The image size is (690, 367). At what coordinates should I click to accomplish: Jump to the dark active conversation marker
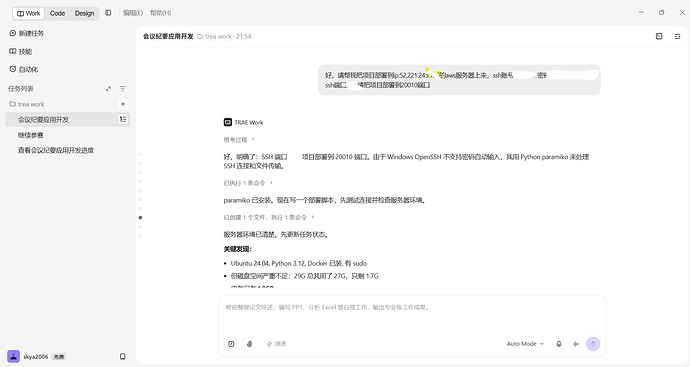point(140,217)
